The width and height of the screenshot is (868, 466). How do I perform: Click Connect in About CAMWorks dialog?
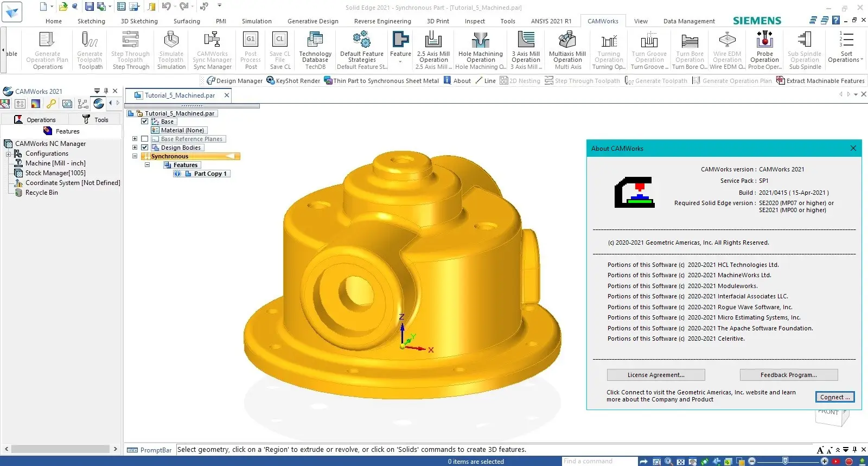click(835, 397)
